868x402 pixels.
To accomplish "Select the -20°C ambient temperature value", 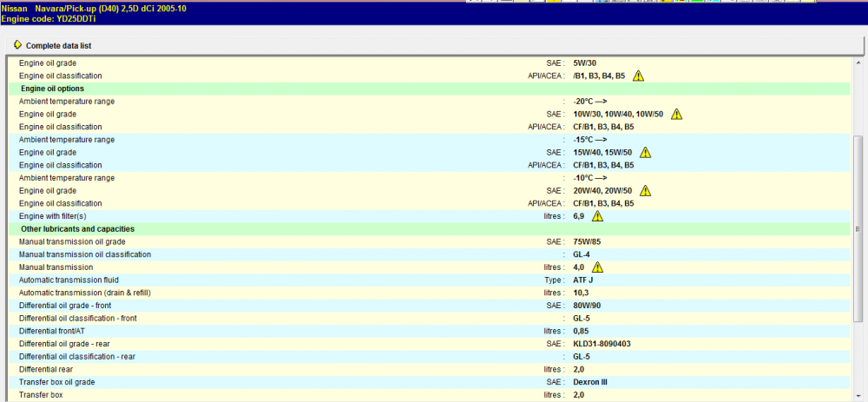I will 590,102.
